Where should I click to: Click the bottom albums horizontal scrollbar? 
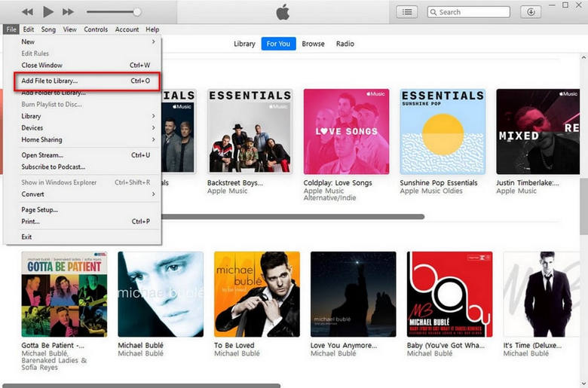(x=141, y=386)
